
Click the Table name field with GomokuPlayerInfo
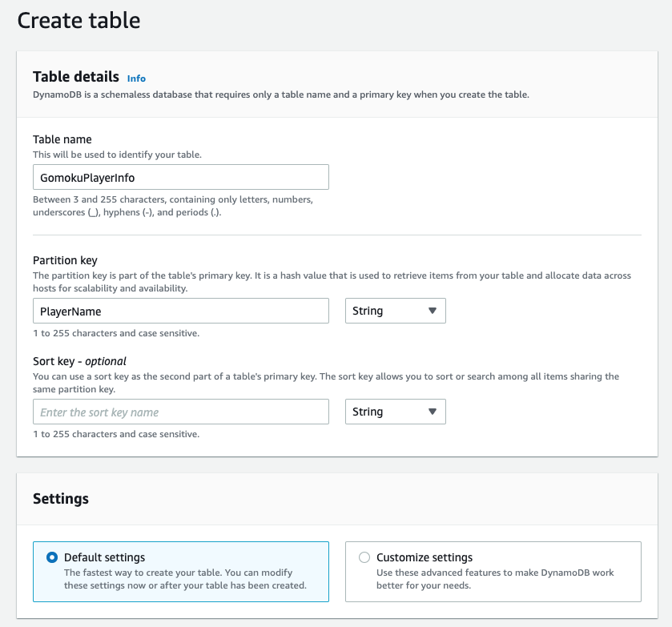pos(181,177)
